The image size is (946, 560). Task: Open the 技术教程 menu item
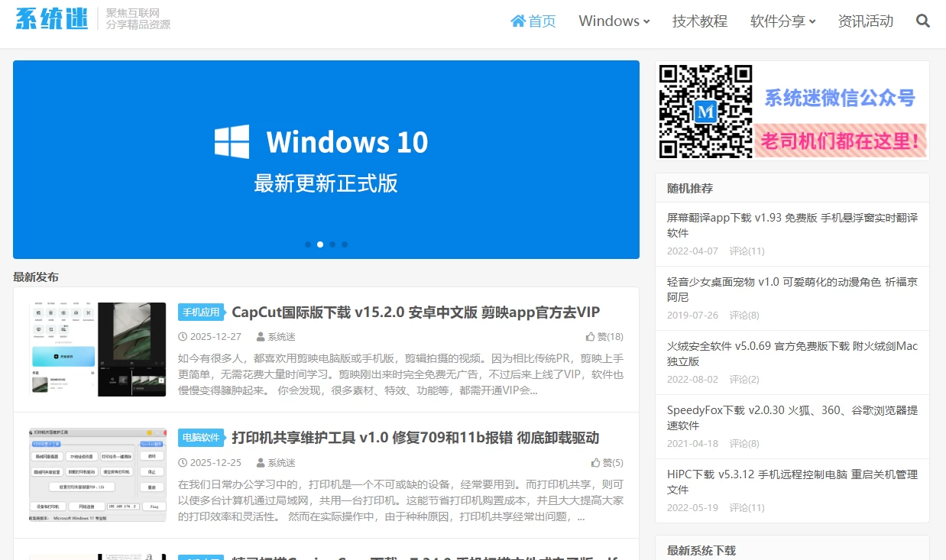[x=699, y=21]
